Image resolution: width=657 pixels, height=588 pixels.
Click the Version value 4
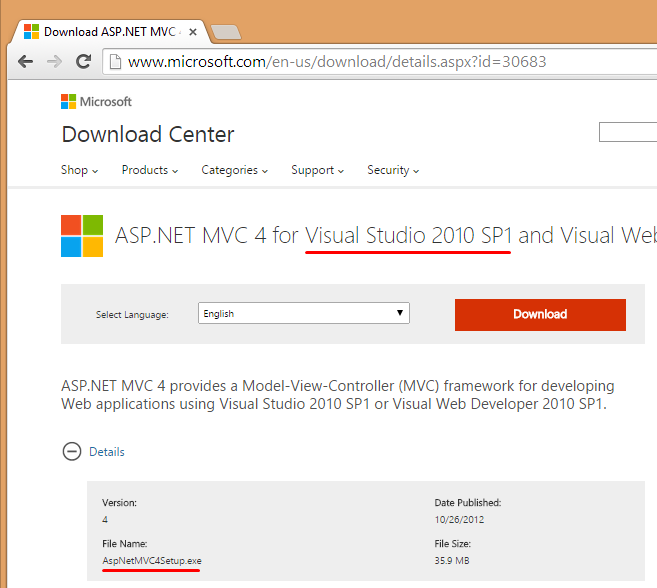click(x=105, y=520)
